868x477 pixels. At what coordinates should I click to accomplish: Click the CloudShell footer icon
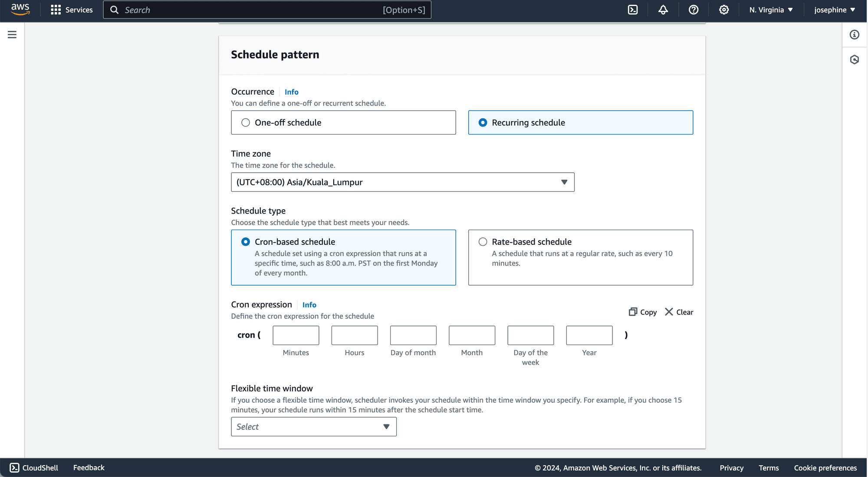tap(14, 467)
